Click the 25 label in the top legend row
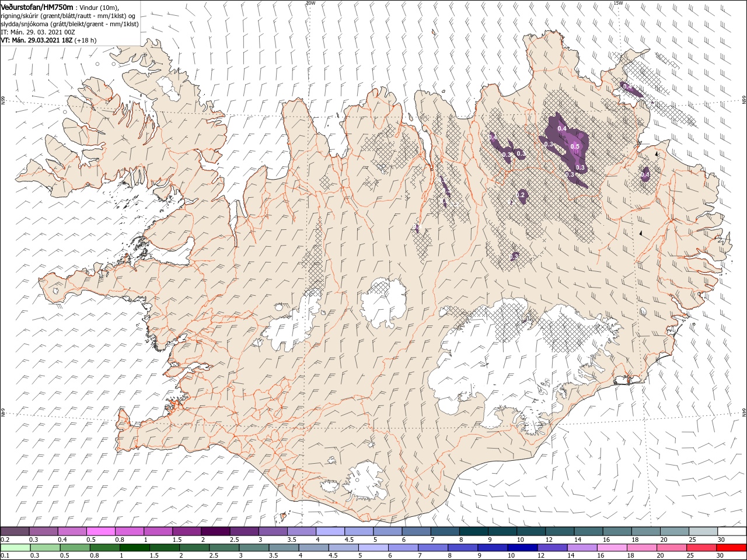The height and width of the screenshot is (560, 747). tap(693, 540)
